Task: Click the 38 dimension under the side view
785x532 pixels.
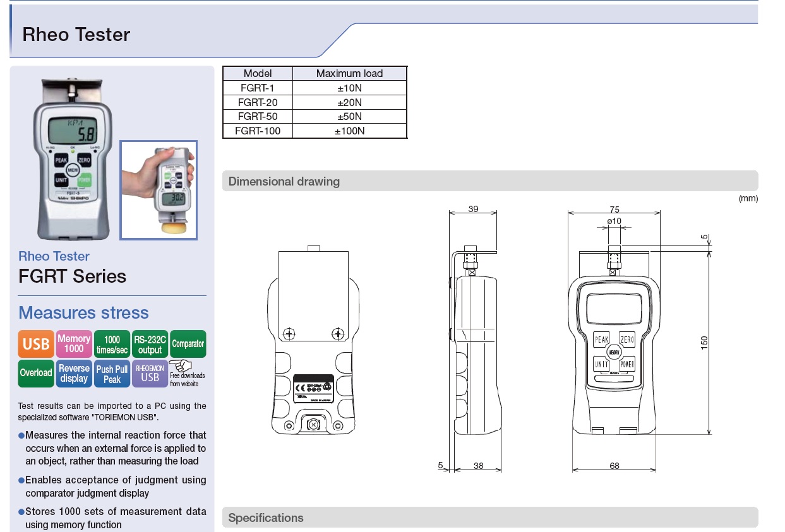Action: click(478, 466)
